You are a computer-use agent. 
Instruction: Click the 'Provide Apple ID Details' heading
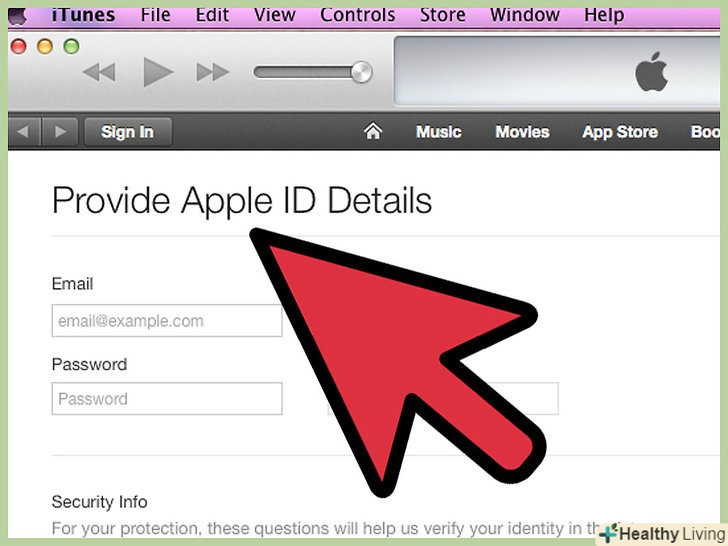coord(242,201)
